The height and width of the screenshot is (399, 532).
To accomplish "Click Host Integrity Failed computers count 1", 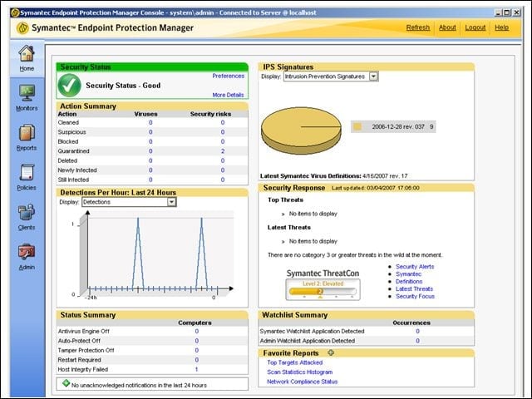I will pos(196,369).
